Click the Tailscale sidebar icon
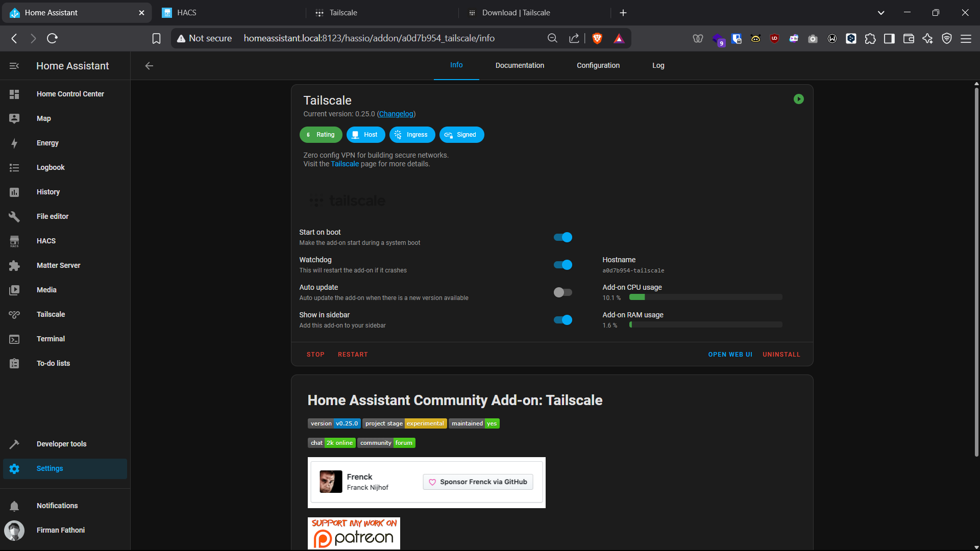 click(14, 314)
